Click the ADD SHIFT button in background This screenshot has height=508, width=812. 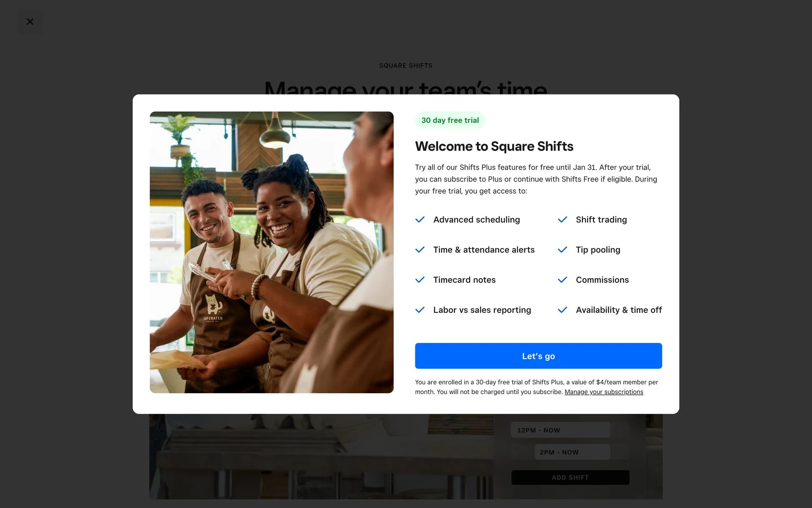click(570, 478)
